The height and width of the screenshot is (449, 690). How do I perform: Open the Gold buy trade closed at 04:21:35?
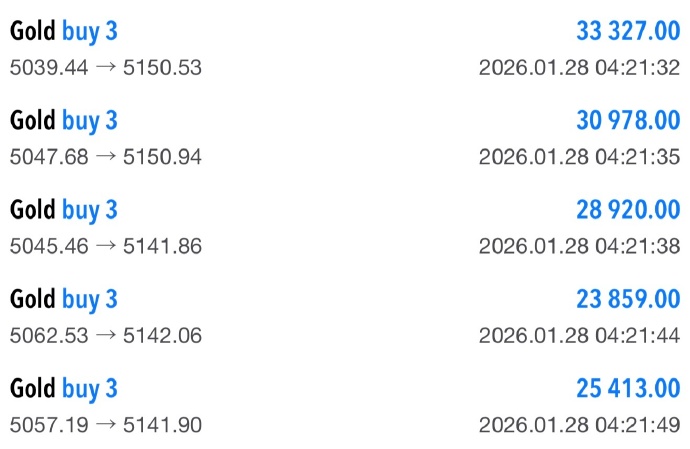pos(64,121)
